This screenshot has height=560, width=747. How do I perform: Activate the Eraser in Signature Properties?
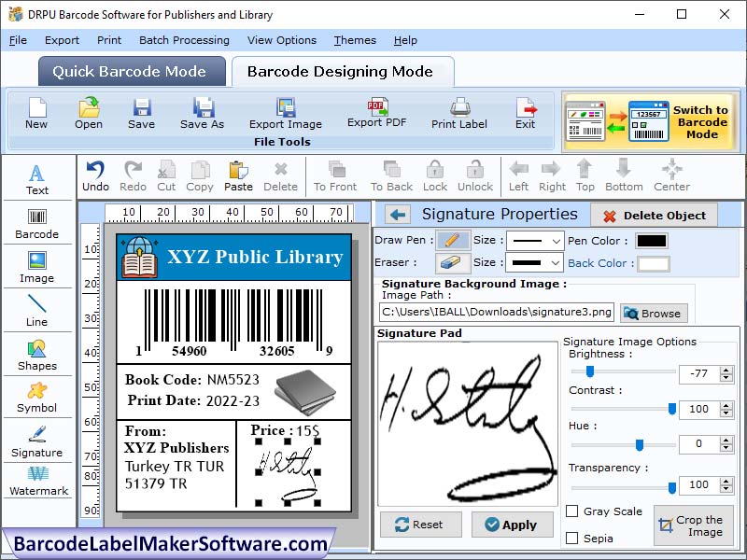point(452,263)
